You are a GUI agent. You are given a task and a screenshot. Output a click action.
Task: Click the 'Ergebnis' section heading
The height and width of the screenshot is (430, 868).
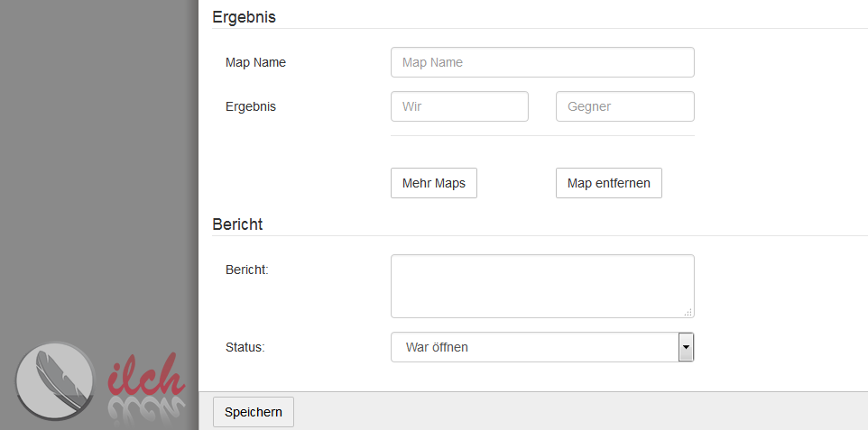tap(244, 17)
